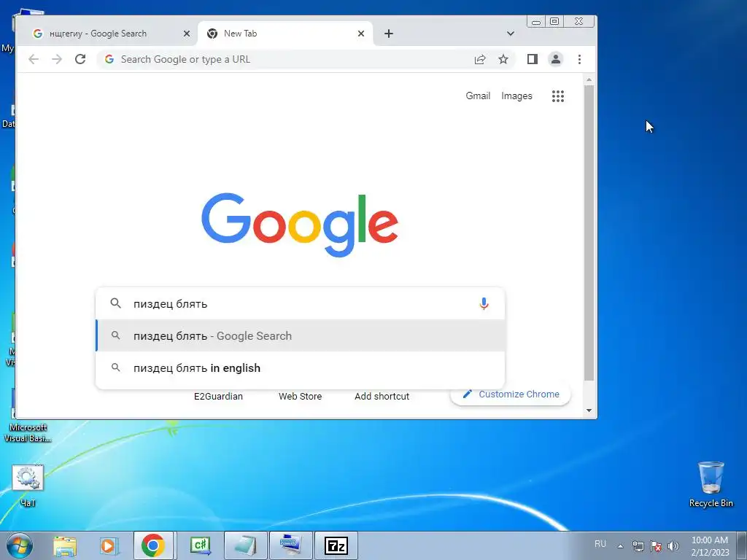Viewport: 747px width, 560px height.
Task: Switch the RU input language indicator
Action: [x=600, y=544]
